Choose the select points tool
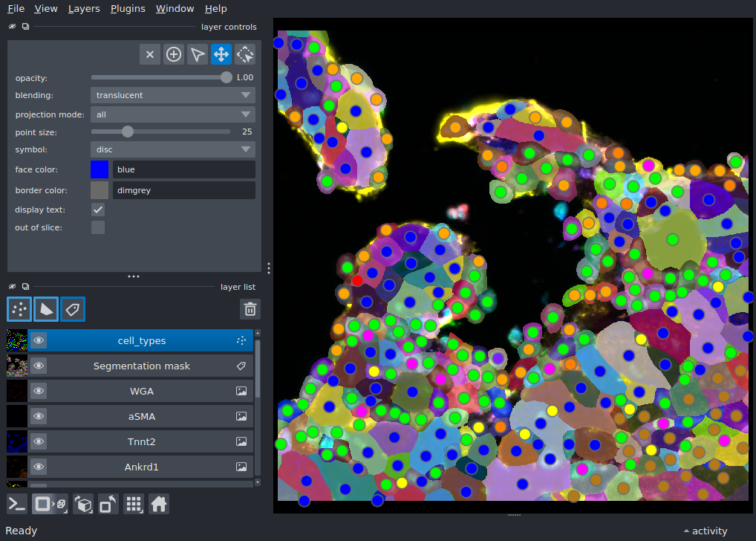The width and height of the screenshot is (756, 541). coord(198,54)
